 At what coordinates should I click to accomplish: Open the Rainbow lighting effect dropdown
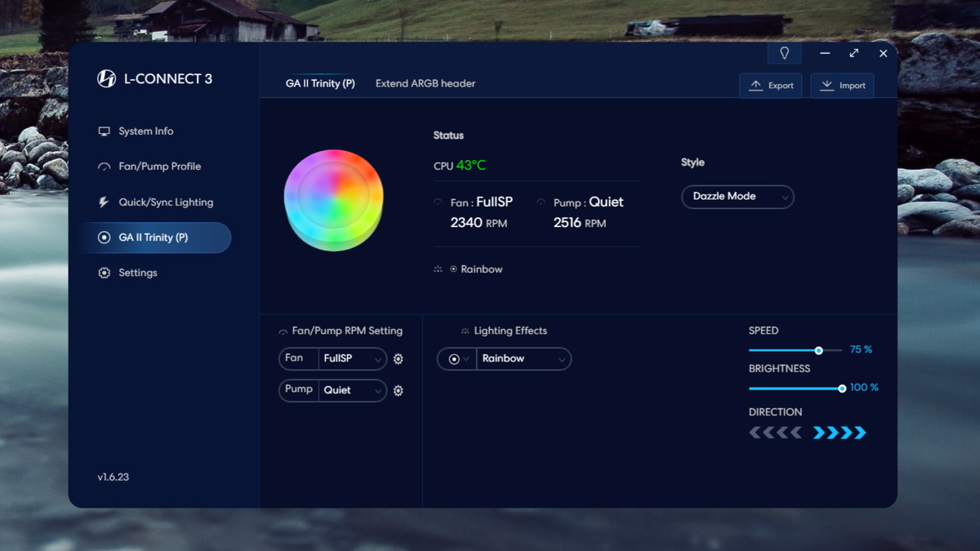pyautogui.click(x=523, y=359)
